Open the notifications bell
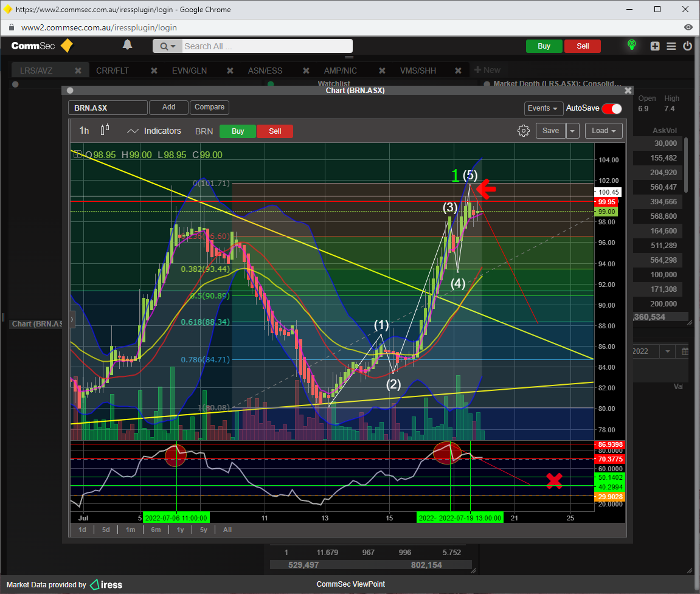 [127, 45]
